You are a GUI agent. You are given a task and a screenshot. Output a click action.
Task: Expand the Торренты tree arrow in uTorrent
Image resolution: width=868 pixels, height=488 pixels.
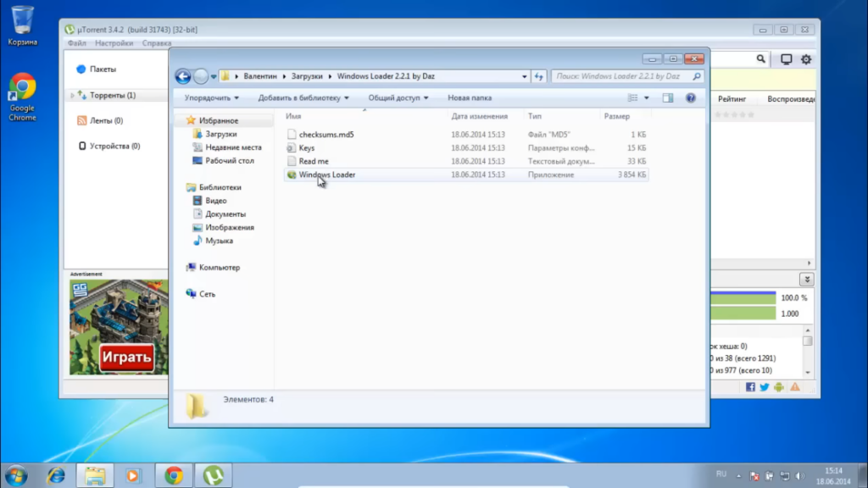point(72,96)
